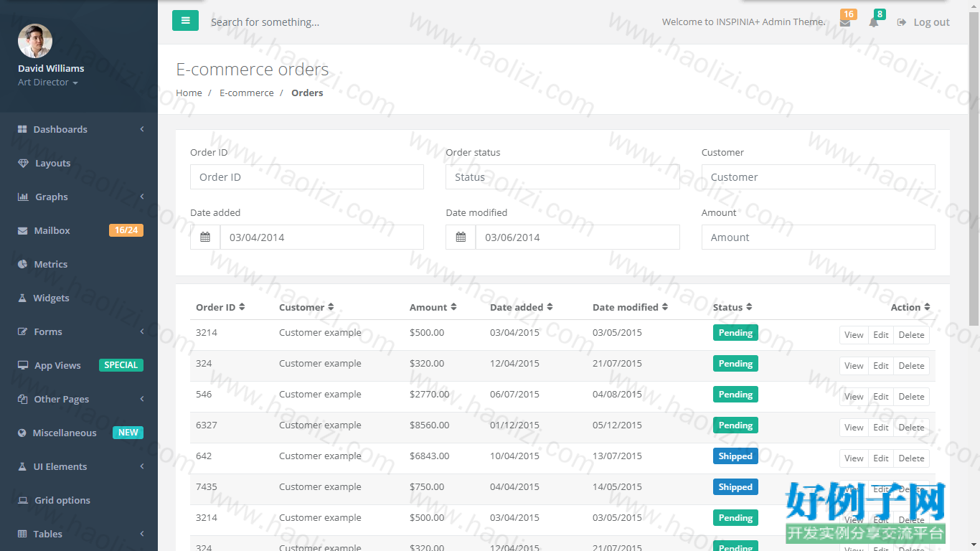Screen dimensions: 980x551
Task: Edit order 642 with the $6843.00 amount
Action: tap(881, 458)
